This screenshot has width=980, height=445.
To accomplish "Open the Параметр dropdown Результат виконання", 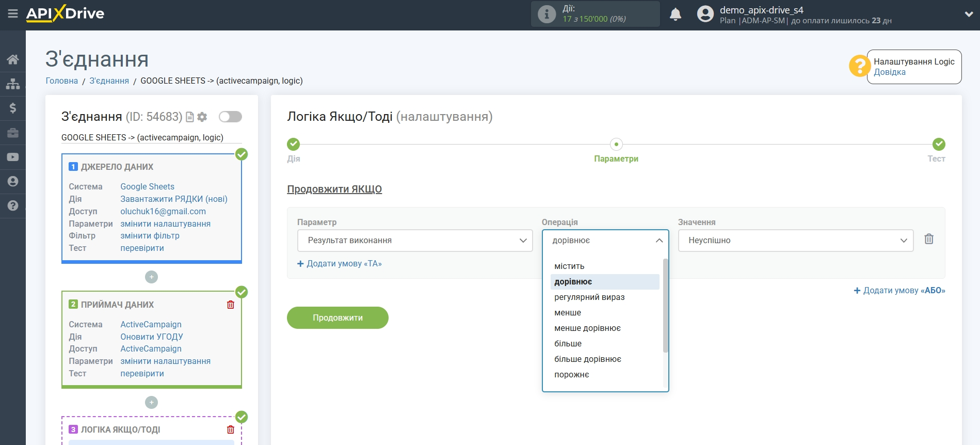I will pyautogui.click(x=415, y=241).
